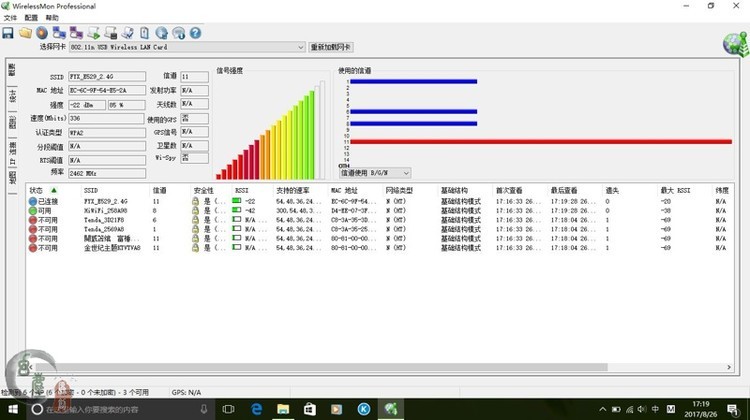Click the purple dual-computer toolbar icon
The width and height of the screenshot is (750, 420).
pyautogui.click(x=76, y=33)
